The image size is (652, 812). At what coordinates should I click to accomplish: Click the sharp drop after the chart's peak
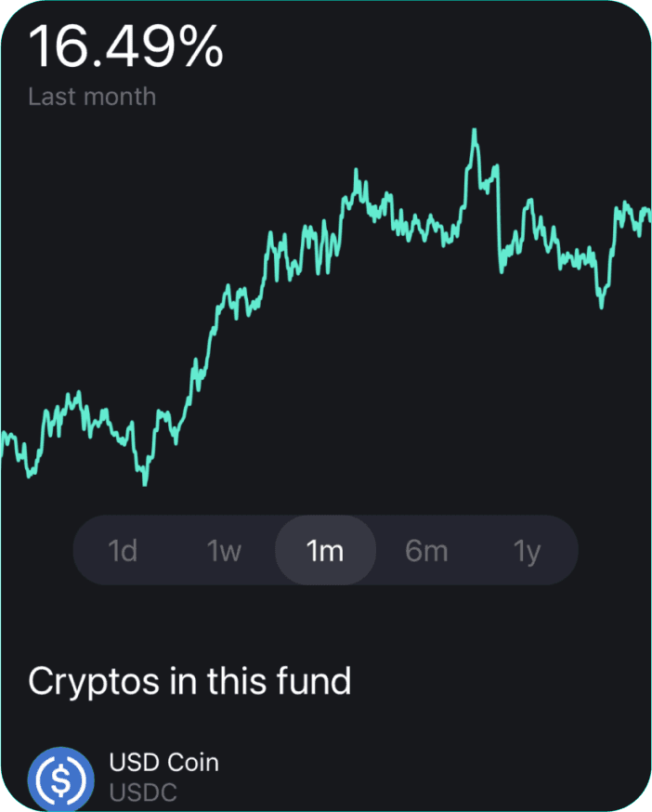(500, 217)
